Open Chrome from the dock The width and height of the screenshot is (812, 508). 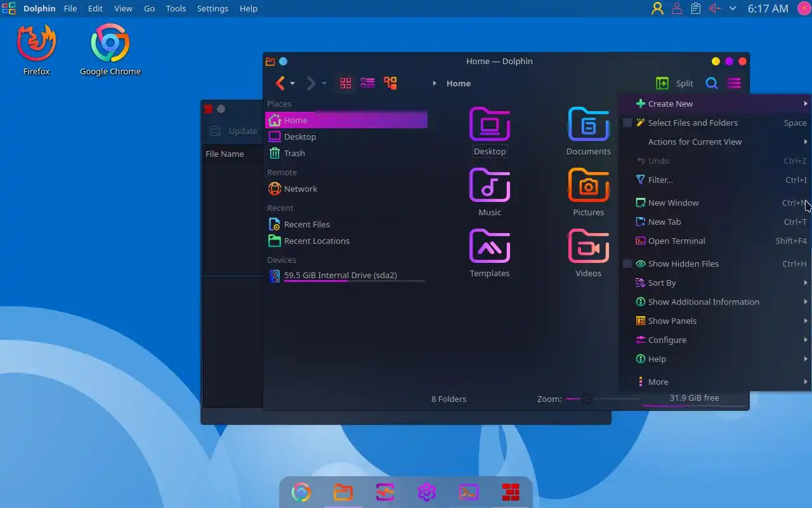pyautogui.click(x=301, y=492)
